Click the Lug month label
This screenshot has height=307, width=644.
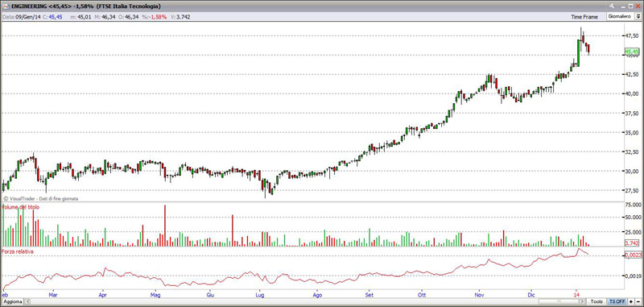[x=259, y=295]
